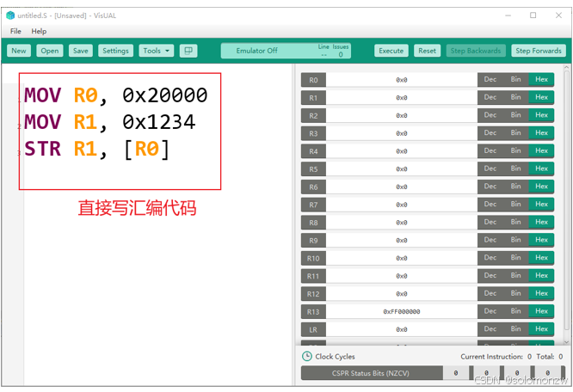Click the Current Instruction counter
Viewport: 573px width, 392px height.
pyautogui.click(x=496, y=357)
